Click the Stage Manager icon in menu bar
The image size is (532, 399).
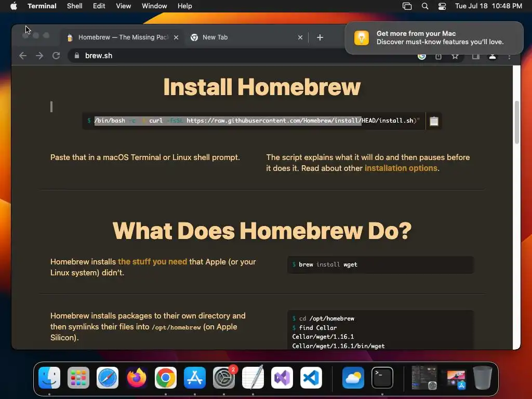pyautogui.click(x=407, y=6)
